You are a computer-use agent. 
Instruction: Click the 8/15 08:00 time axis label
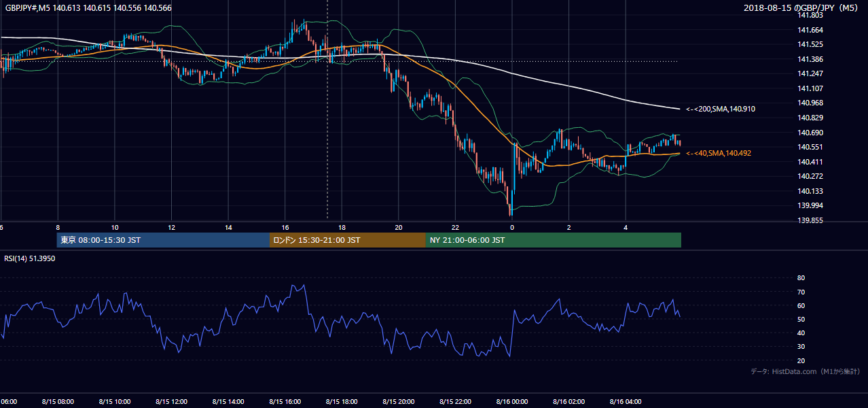coord(57,401)
